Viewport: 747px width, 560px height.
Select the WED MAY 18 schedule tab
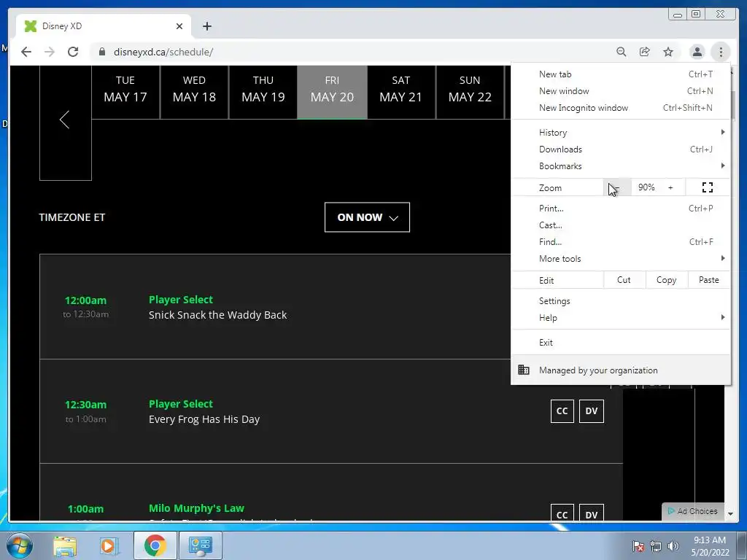194,92
